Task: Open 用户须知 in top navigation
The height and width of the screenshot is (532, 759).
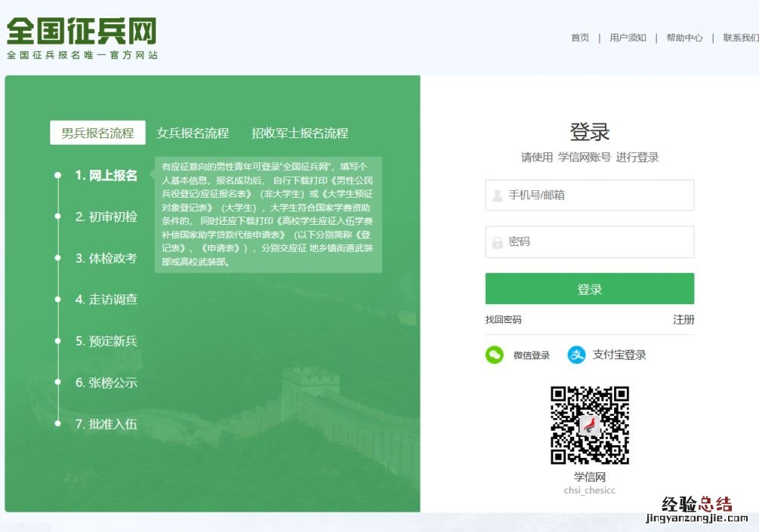Action: click(628, 38)
